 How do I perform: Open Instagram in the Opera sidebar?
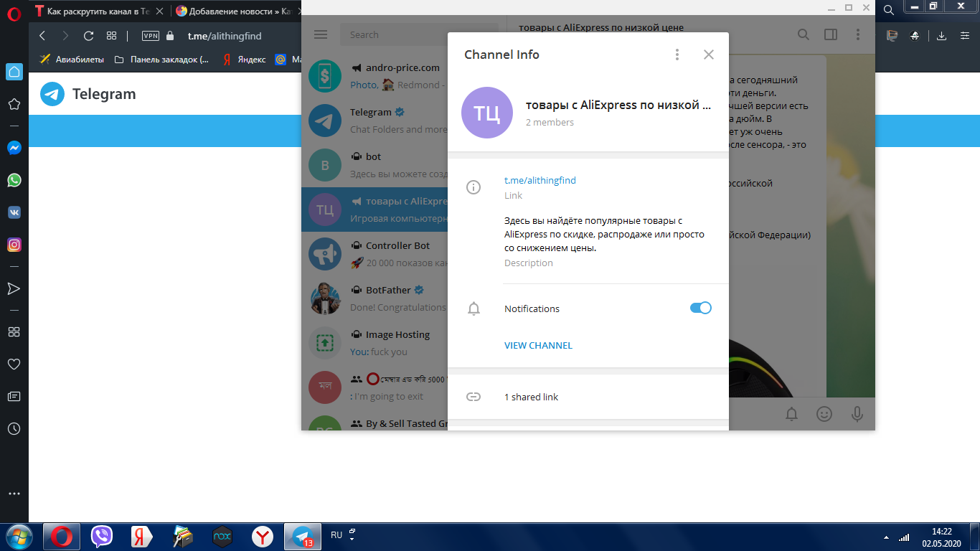pyautogui.click(x=14, y=245)
